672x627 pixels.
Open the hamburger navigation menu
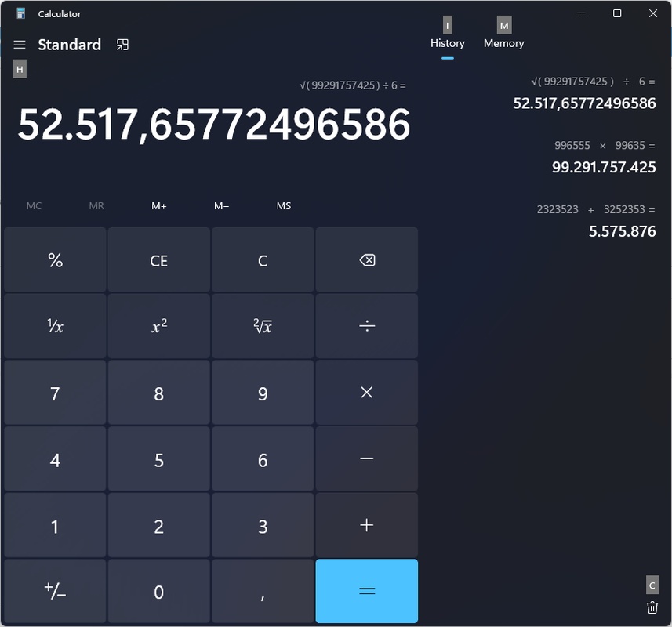tap(20, 45)
